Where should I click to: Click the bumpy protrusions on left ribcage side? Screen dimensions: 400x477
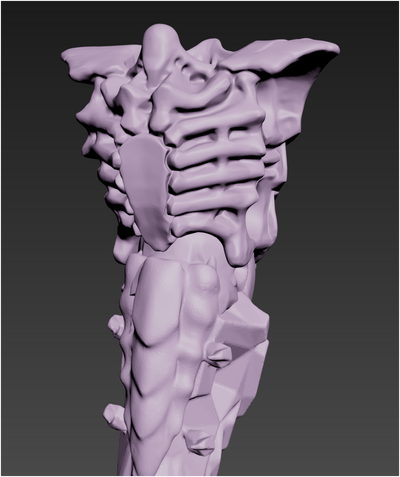coord(97,147)
